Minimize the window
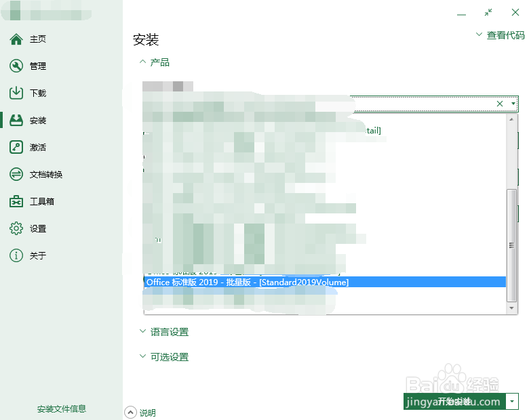Viewport: 529px width, 420px height. (x=462, y=14)
